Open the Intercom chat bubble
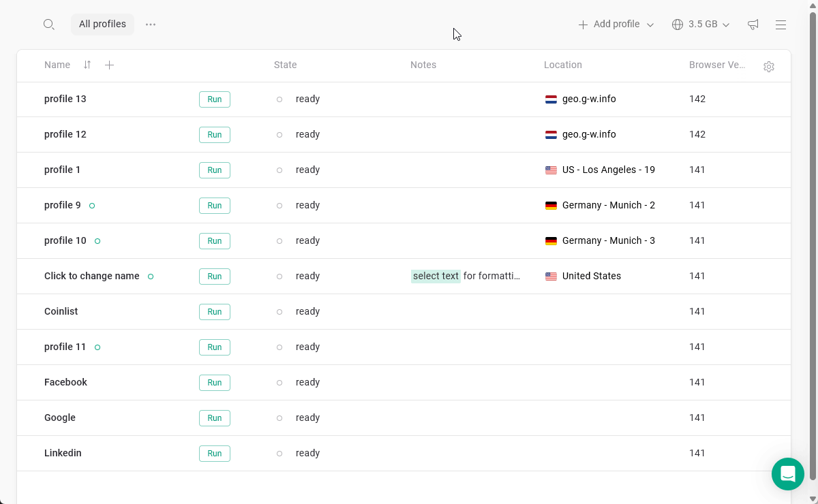The image size is (818, 504). (788, 474)
